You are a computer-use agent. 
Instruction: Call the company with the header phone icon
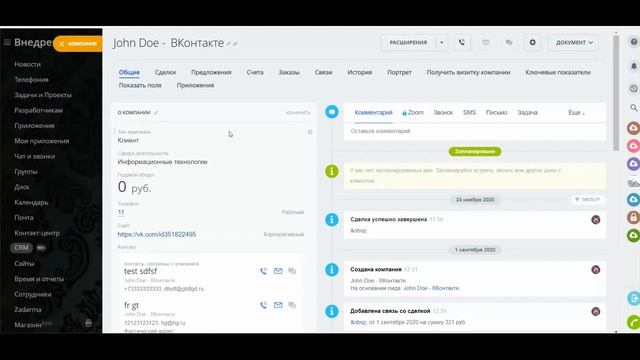(462, 42)
